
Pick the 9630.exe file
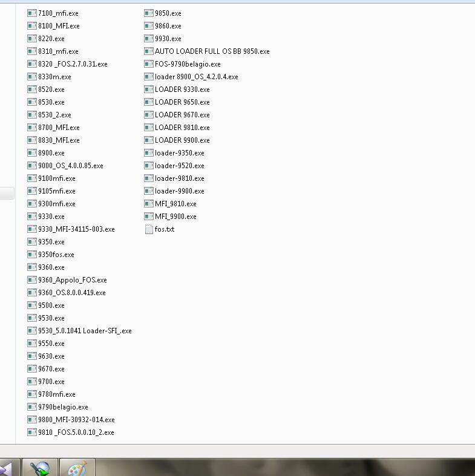click(51, 356)
